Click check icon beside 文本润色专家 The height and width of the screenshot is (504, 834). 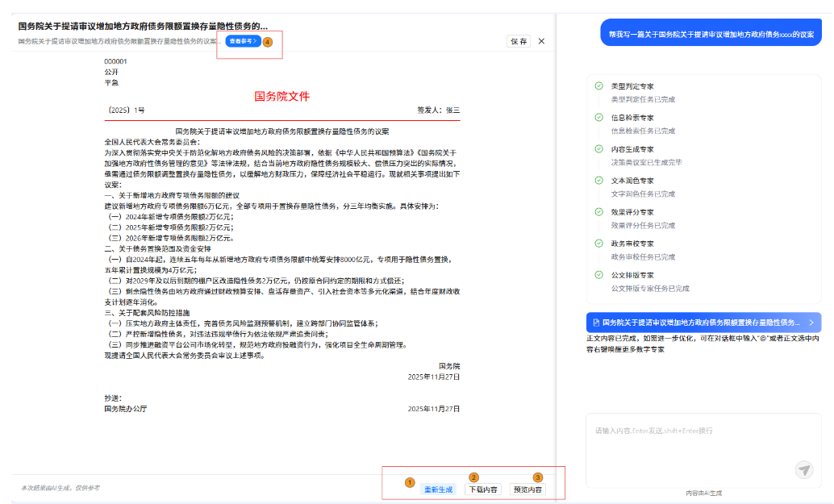coord(598,180)
